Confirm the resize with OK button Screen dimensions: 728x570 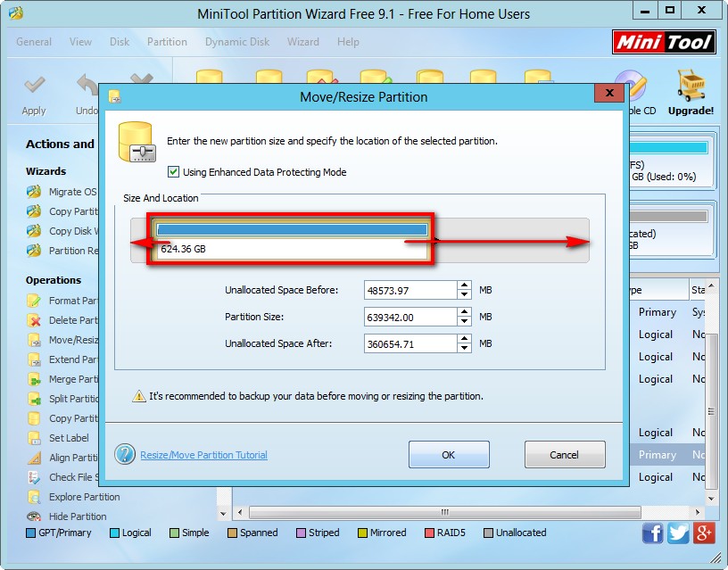[449, 455]
